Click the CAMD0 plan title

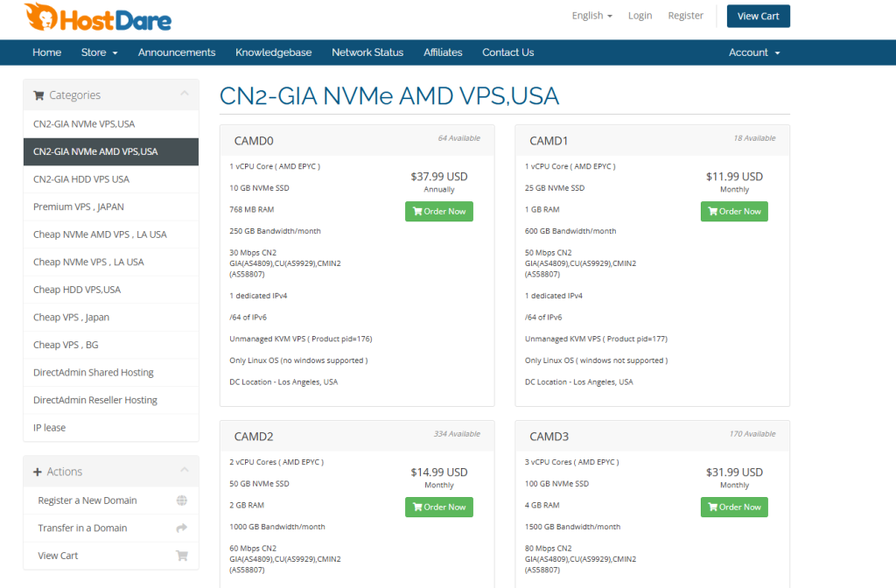coord(254,141)
